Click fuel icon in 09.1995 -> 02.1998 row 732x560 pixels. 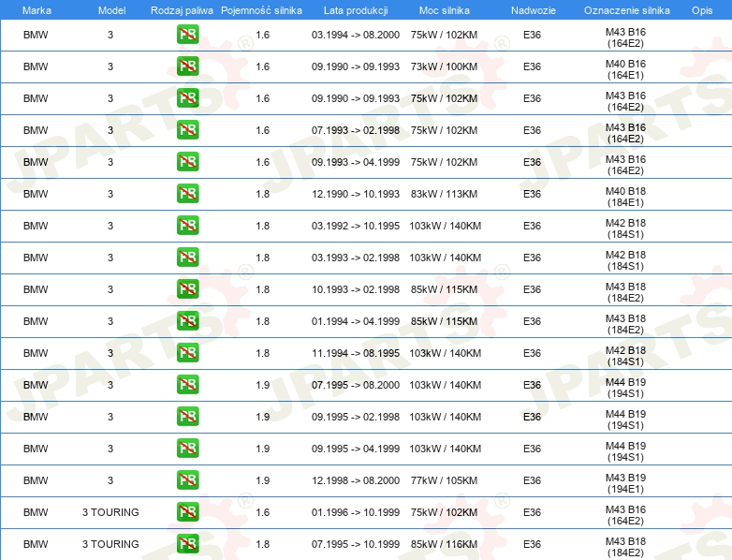[187, 416]
